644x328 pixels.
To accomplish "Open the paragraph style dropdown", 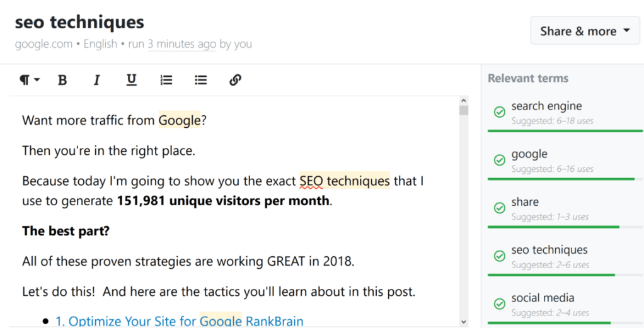I will pyautogui.click(x=30, y=80).
